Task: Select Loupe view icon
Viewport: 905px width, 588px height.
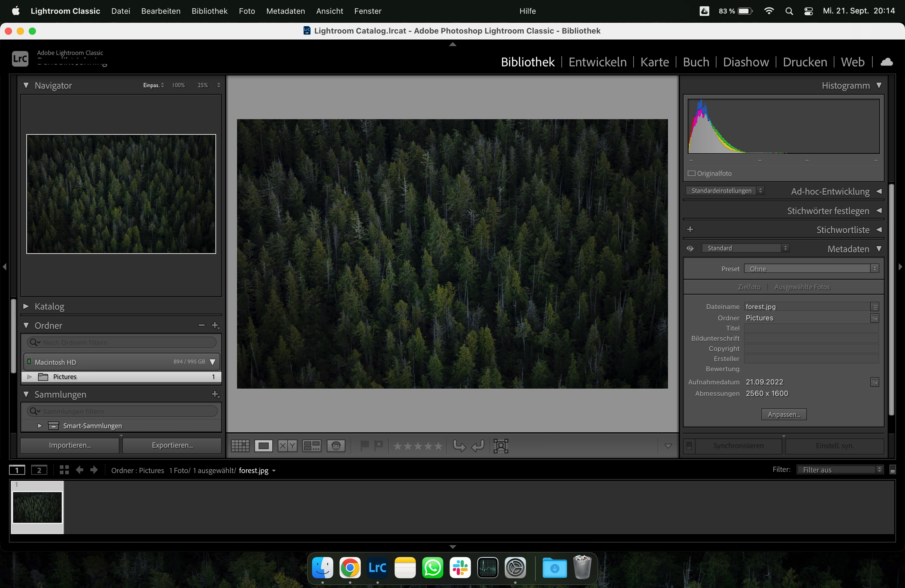Action: pyautogui.click(x=264, y=445)
